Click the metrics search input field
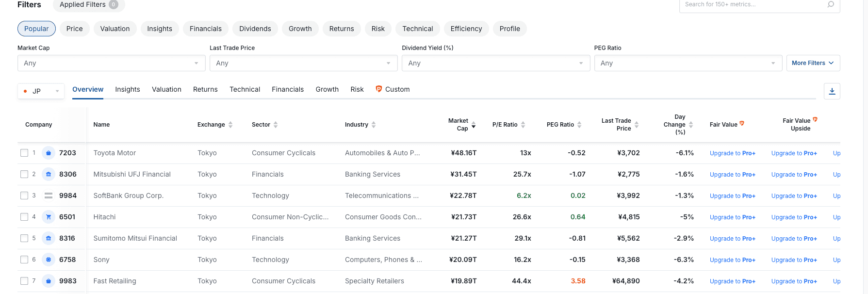This screenshot has width=868, height=294. point(752,4)
